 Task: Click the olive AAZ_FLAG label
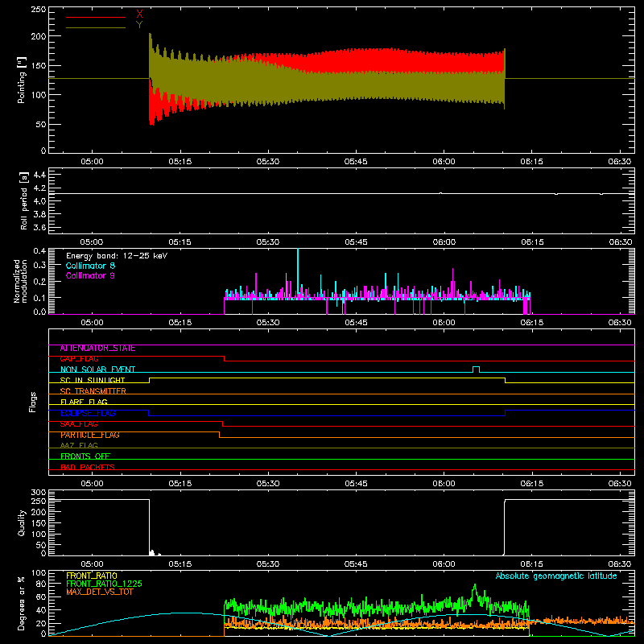(79, 445)
